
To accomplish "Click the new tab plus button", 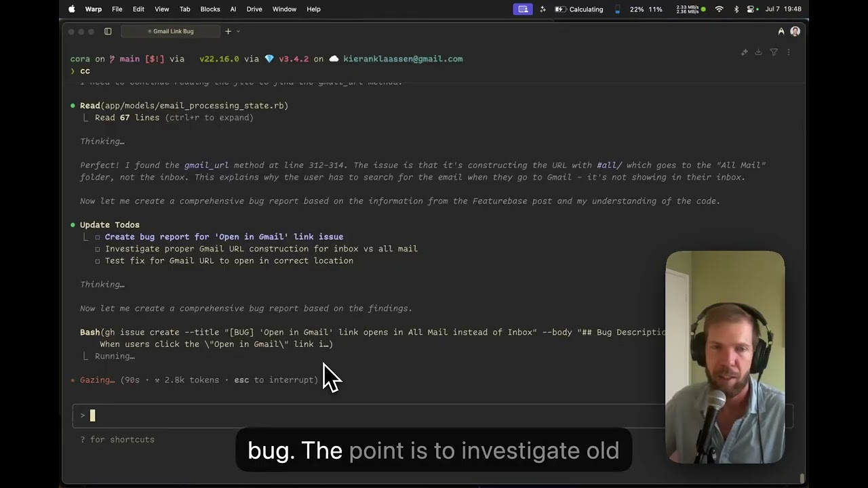I will (x=228, y=31).
